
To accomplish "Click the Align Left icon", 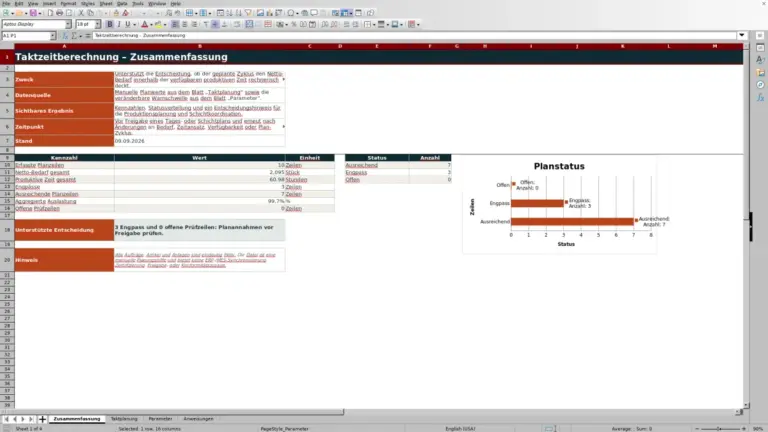I will click(175, 24).
